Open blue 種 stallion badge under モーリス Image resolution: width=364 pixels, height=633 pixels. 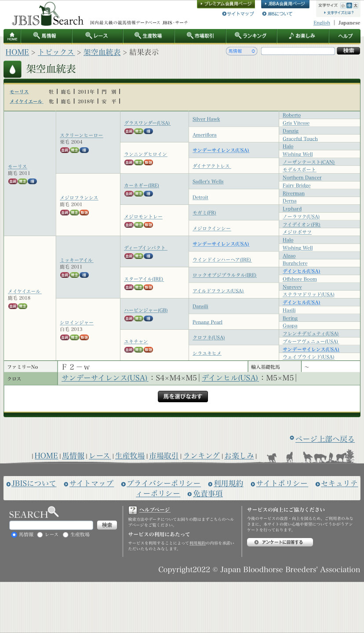coord(32,182)
